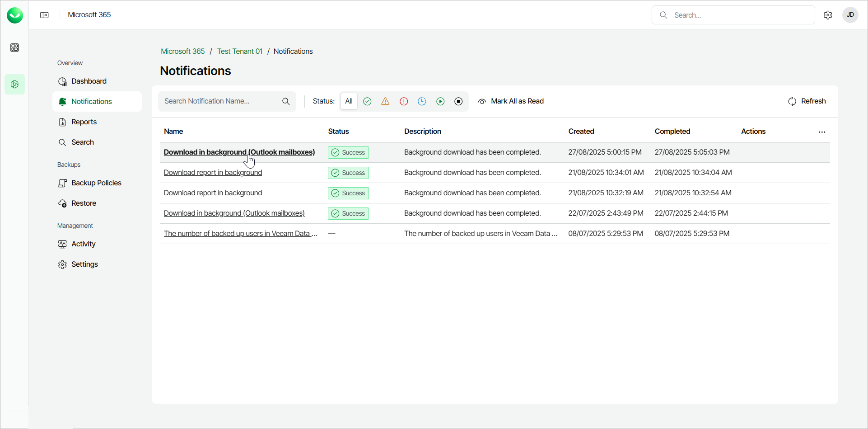This screenshot has height=429, width=868.
Task: Open Download report in background created at 10:32:19 AM
Action: [213, 193]
